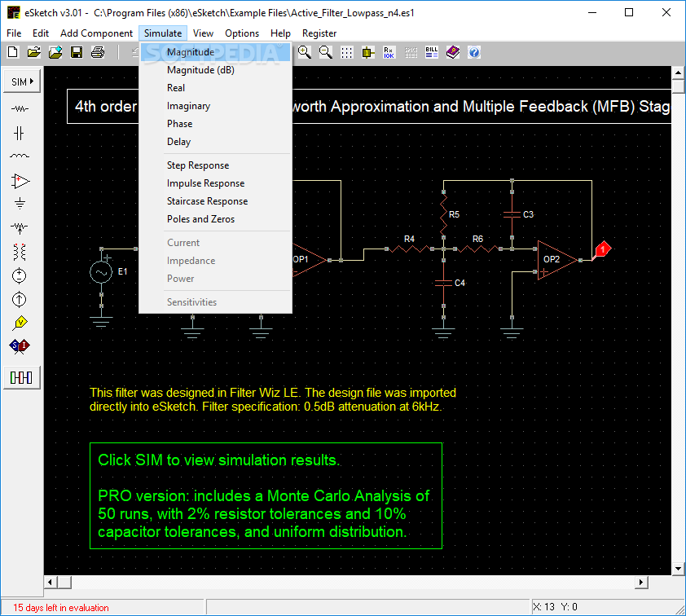Open the purple help book icon

(x=453, y=52)
